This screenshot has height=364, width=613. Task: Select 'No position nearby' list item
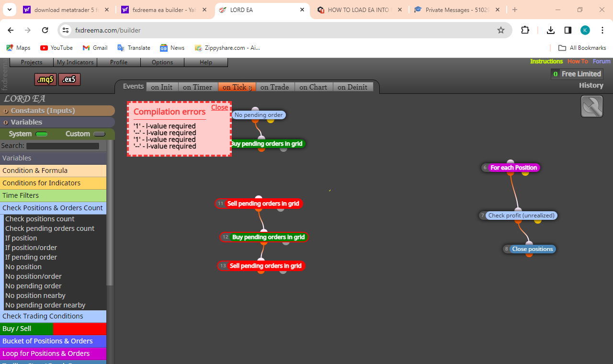35,296
